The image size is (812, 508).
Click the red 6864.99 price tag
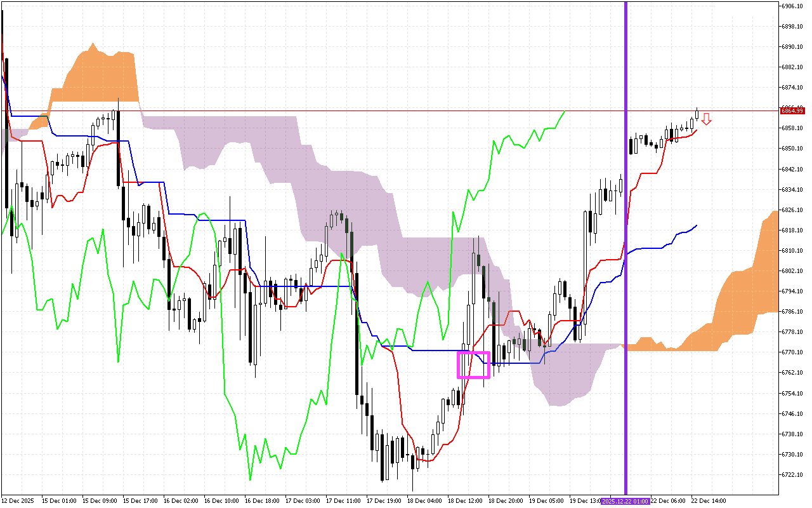[x=792, y=110]
